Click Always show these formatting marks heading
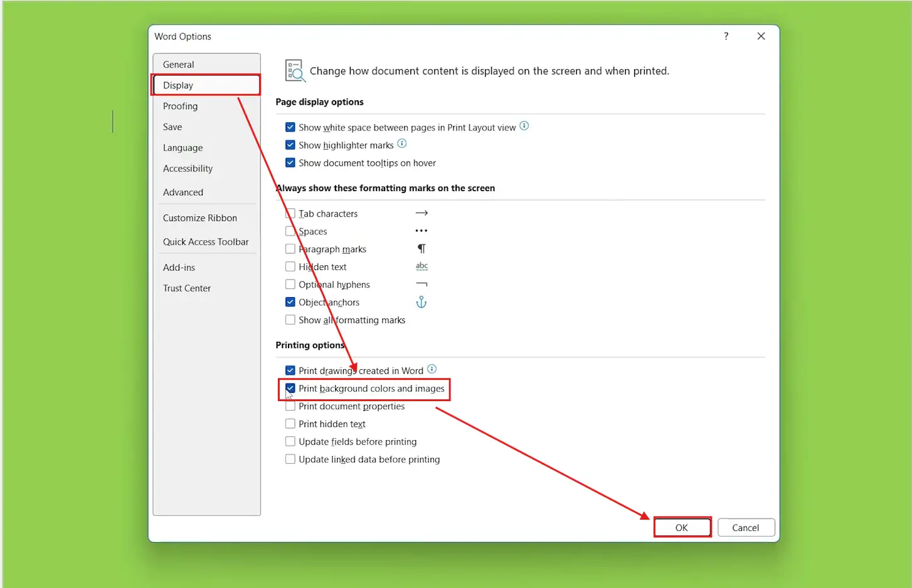This screenshot has height=588, width=912. (385, 188)
